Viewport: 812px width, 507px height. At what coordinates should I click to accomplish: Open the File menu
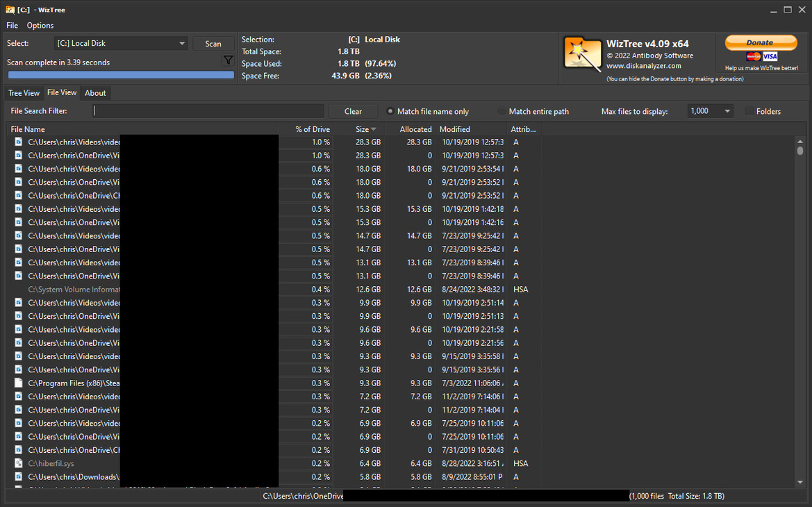pyautogui.click(x=12, y=26)
